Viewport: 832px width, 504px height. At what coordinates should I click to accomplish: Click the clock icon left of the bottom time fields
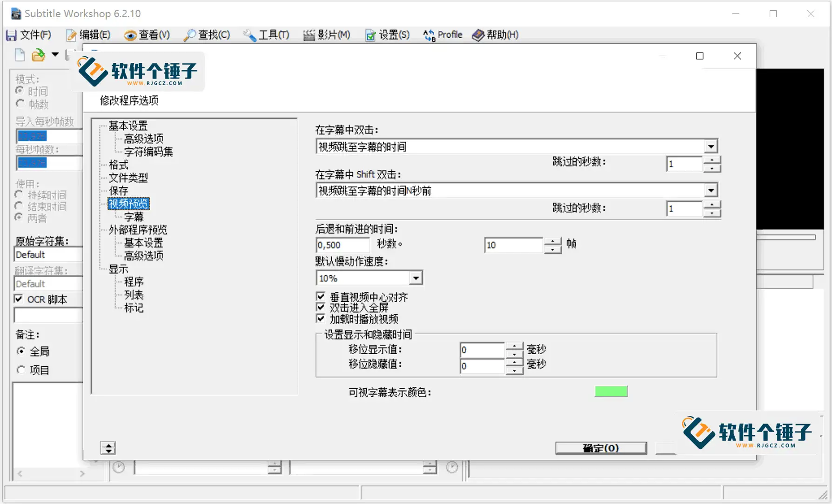click(119, 467)
